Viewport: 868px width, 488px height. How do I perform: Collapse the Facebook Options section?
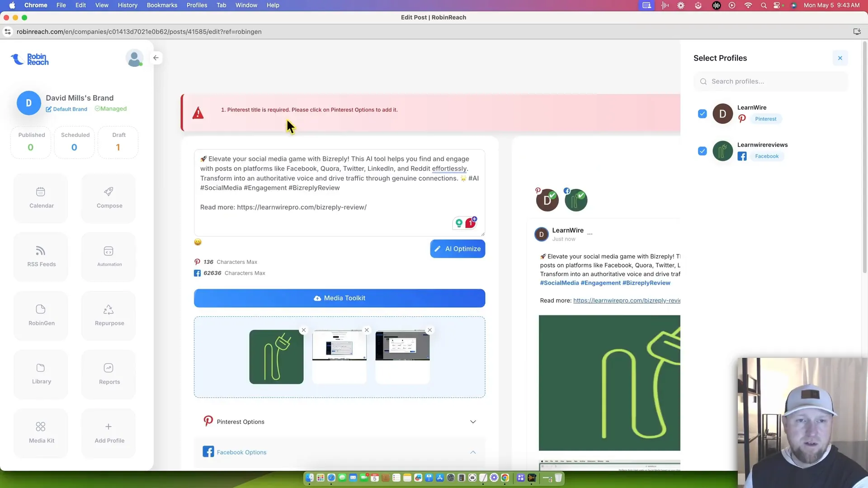(x=473, y=452)
